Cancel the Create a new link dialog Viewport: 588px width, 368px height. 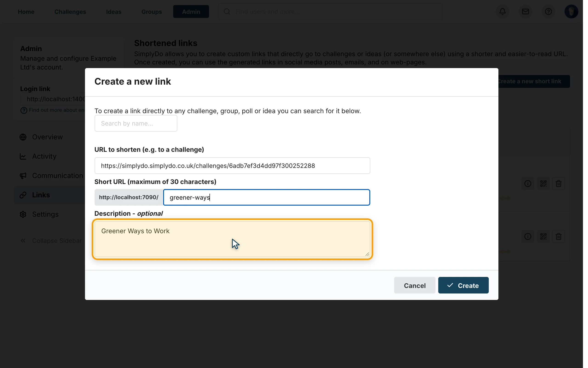[415, 285]
